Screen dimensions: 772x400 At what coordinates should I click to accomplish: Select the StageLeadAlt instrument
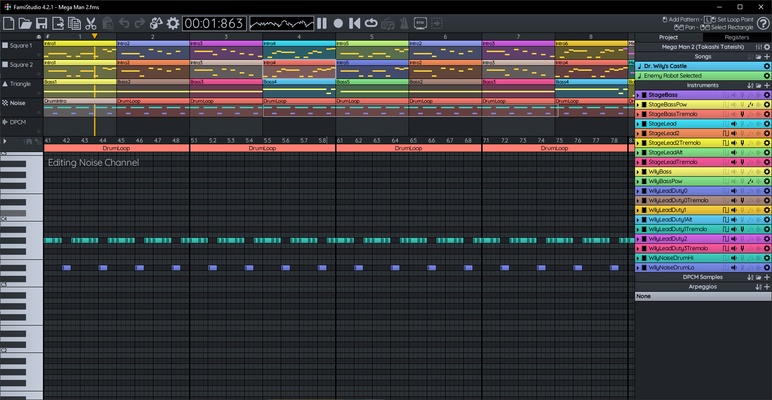[703, 153]
